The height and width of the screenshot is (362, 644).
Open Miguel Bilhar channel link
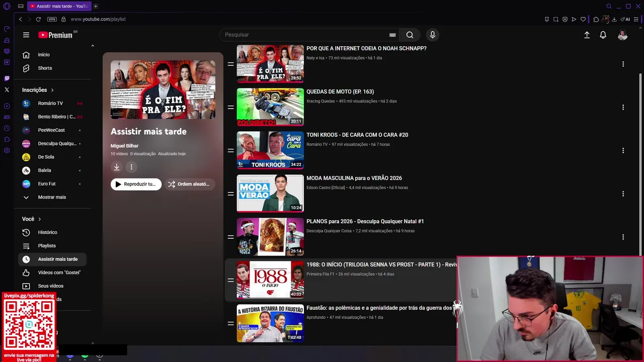click(x=124, y=146)
